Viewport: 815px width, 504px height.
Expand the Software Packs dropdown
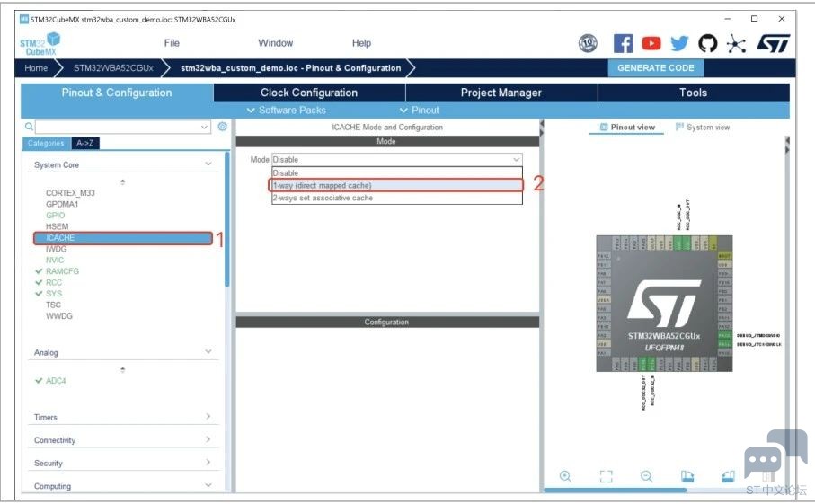[287, 111]
